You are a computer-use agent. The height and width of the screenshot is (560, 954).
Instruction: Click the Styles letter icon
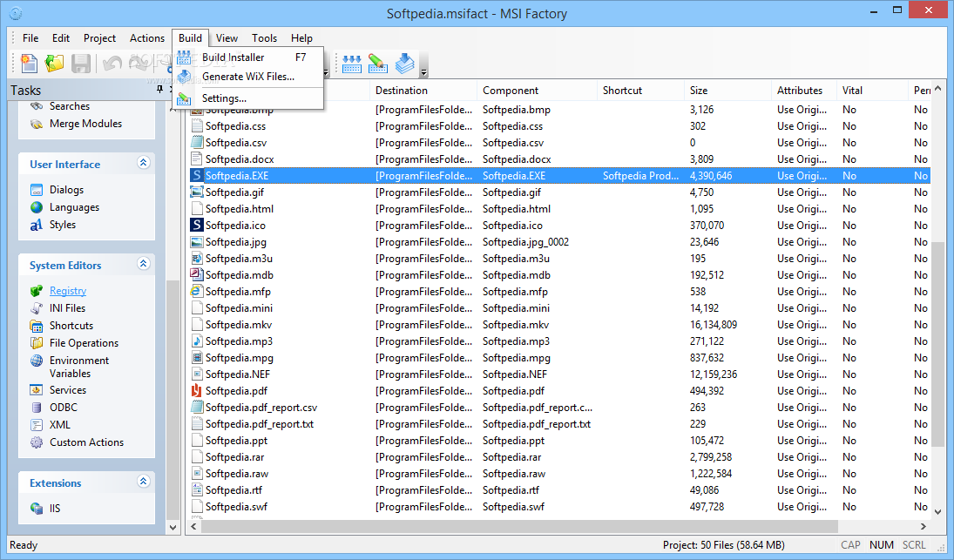[37, 225]
